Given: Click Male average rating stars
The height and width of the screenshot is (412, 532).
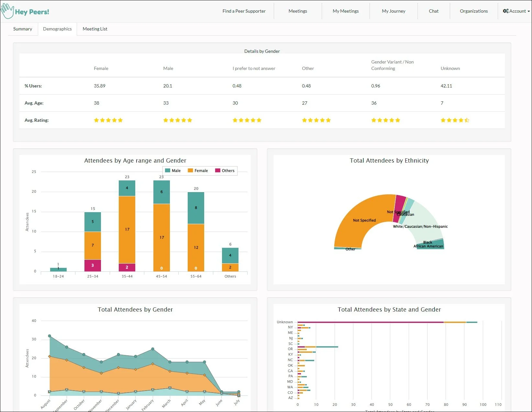Looking at the screenshot, I should pyautogui.click(x=178, y=120).
